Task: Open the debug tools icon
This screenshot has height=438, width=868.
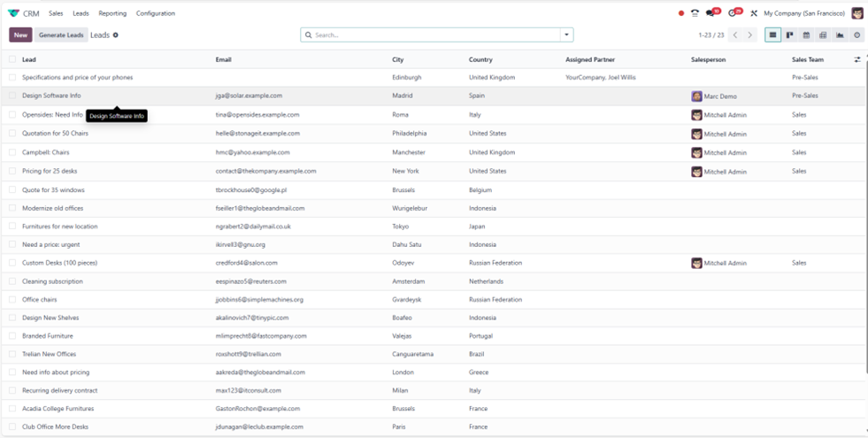Action: (754, 13)
